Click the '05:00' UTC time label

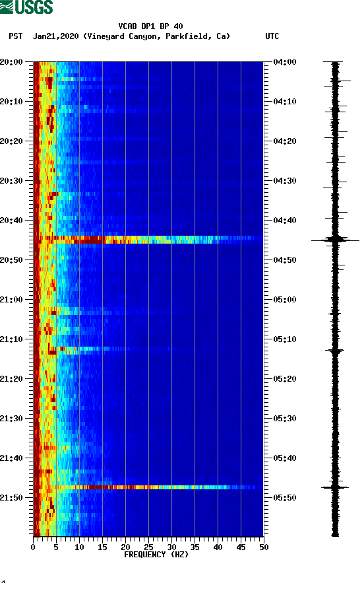[285, 300]
